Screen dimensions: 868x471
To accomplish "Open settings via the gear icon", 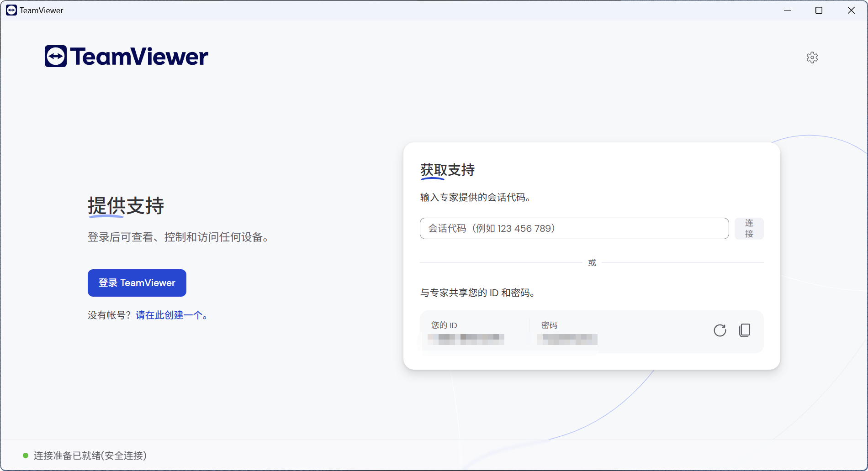I will (x=812, y=58).
